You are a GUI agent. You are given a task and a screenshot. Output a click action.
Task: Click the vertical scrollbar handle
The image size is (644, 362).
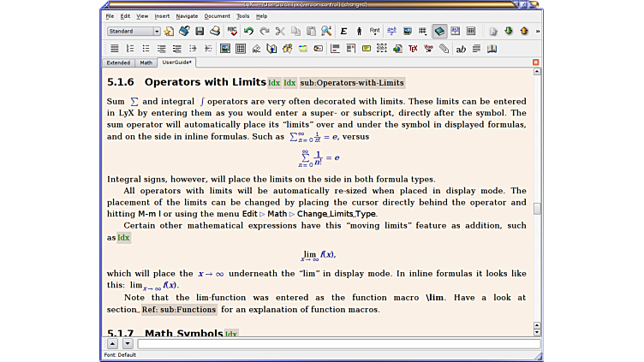point(537,208)
